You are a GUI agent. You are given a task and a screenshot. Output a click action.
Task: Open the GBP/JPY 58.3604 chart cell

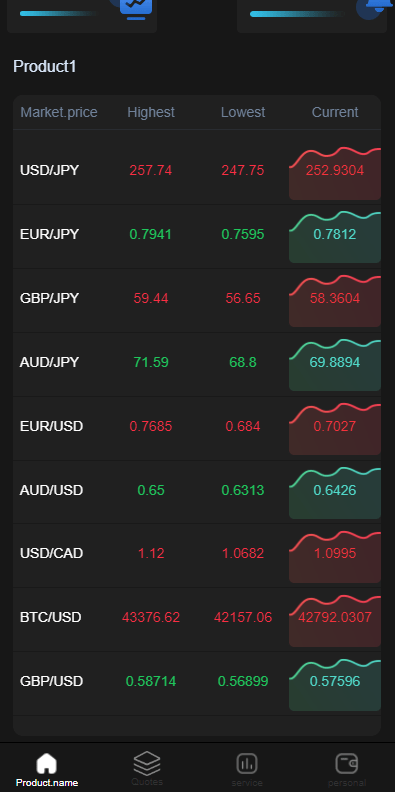point(335,301)
